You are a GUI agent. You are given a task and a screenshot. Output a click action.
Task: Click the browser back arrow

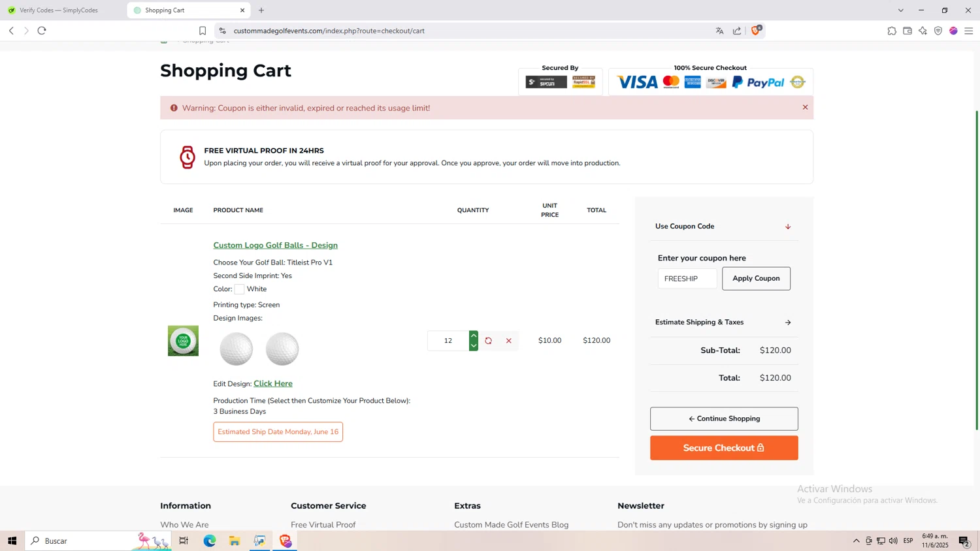click(11, 31)
